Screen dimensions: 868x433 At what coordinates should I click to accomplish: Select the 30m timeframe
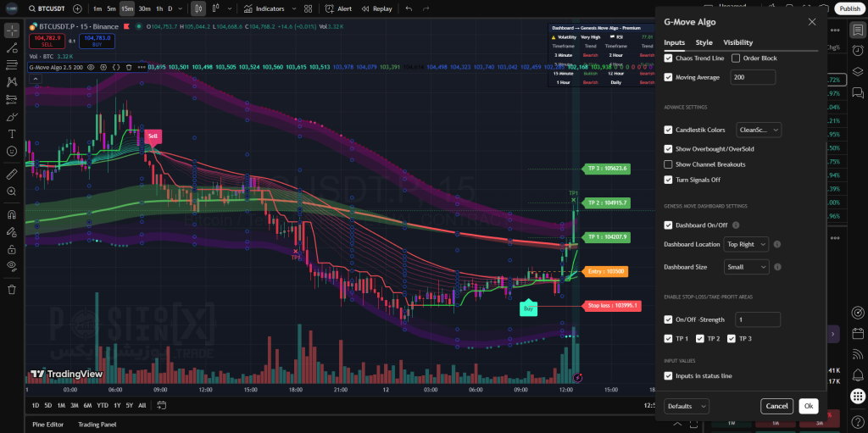tap(144, 8)
